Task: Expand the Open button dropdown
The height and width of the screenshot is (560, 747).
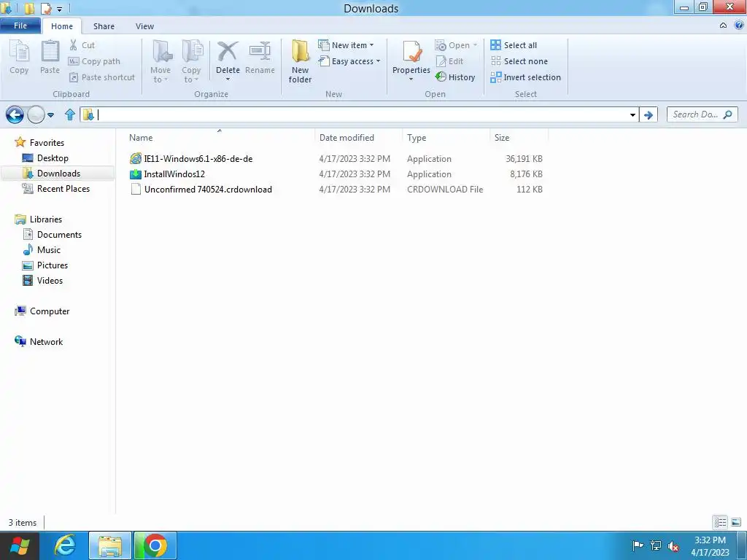Action: pos(475,45)
